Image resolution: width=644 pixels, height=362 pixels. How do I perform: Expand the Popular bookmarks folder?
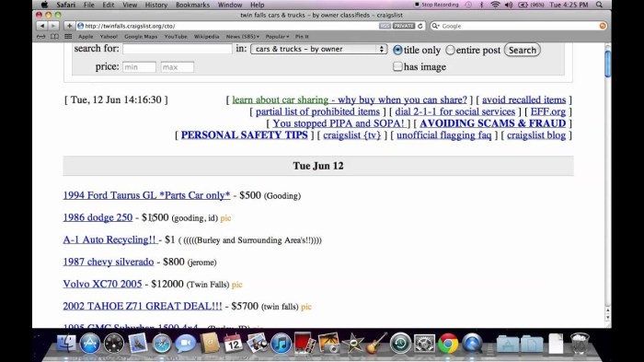[277, 37]
